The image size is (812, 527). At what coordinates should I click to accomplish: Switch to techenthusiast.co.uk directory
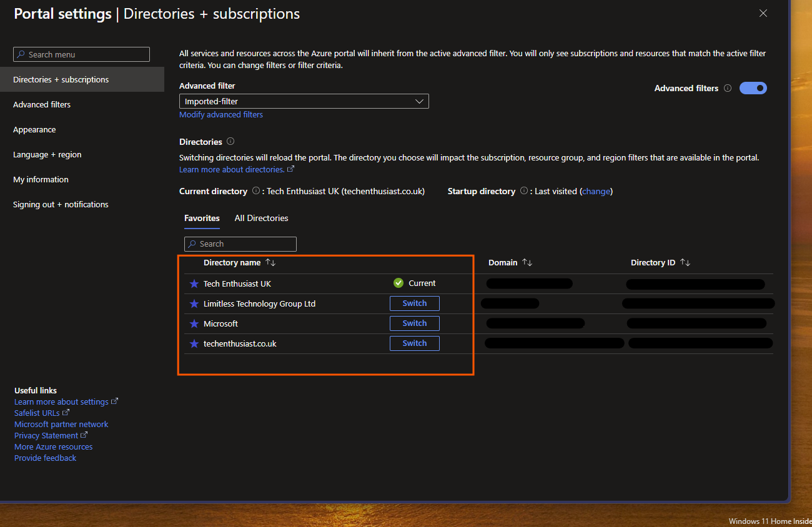click(415, 343)
